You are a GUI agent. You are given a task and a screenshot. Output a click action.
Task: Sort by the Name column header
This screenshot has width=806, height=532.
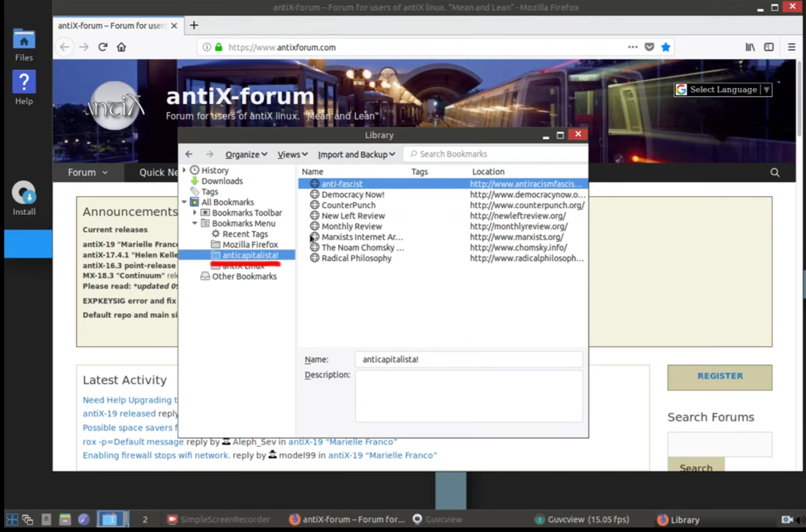313,171
